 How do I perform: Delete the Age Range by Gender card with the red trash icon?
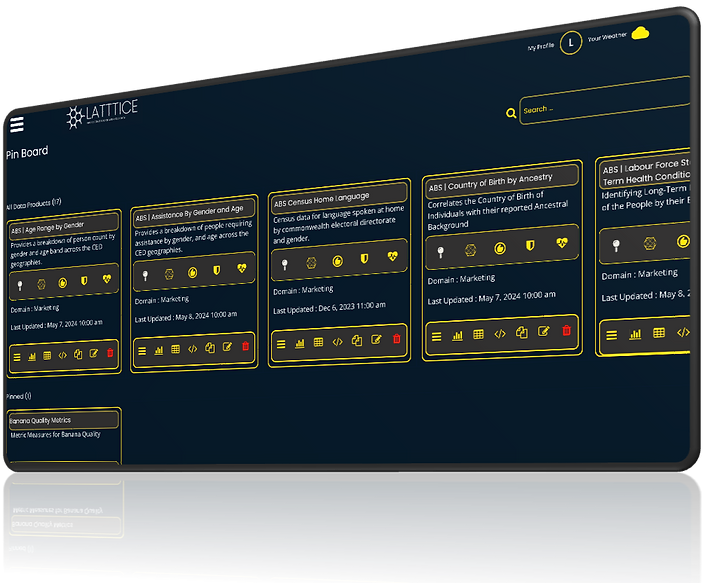110,353
